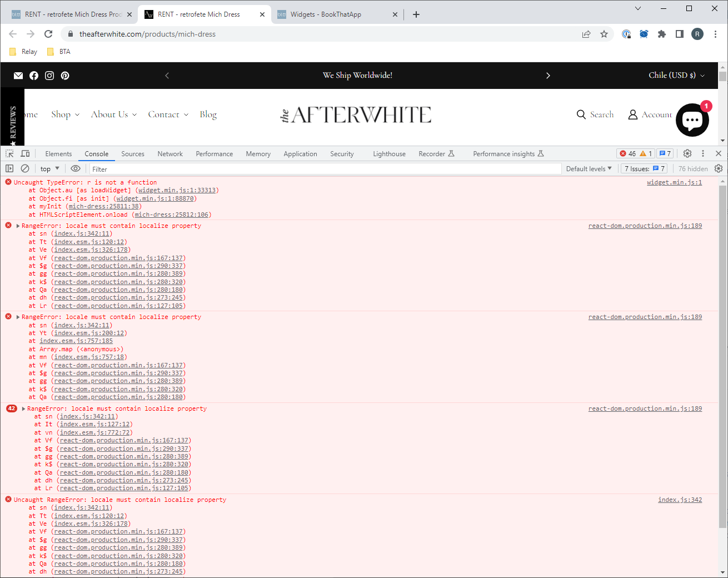Image resolution: width=728 pixels, height=578 pixels.
Task: Open the chat bubble widget
Action: [x=692, y=119]
